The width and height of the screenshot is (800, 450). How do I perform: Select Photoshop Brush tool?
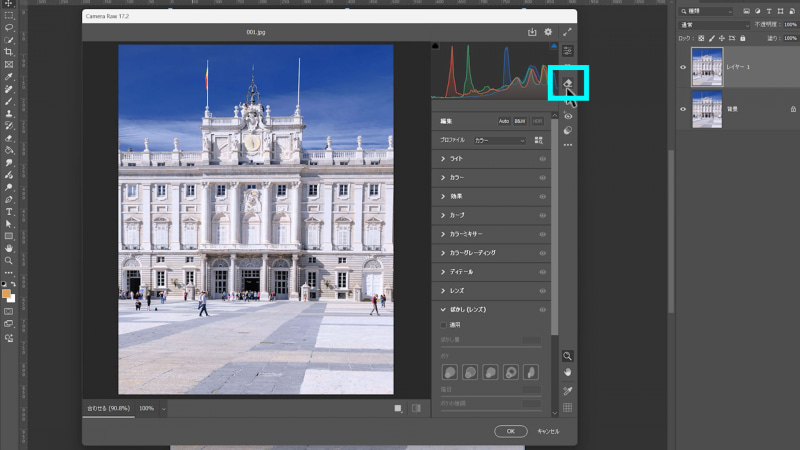pos(9,101)
